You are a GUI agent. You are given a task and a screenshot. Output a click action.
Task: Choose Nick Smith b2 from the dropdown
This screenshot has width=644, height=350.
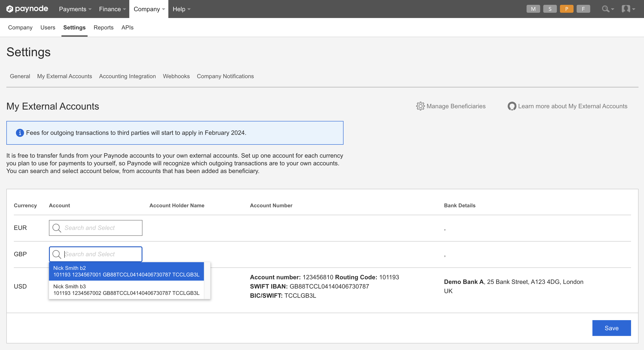point(126,271)
